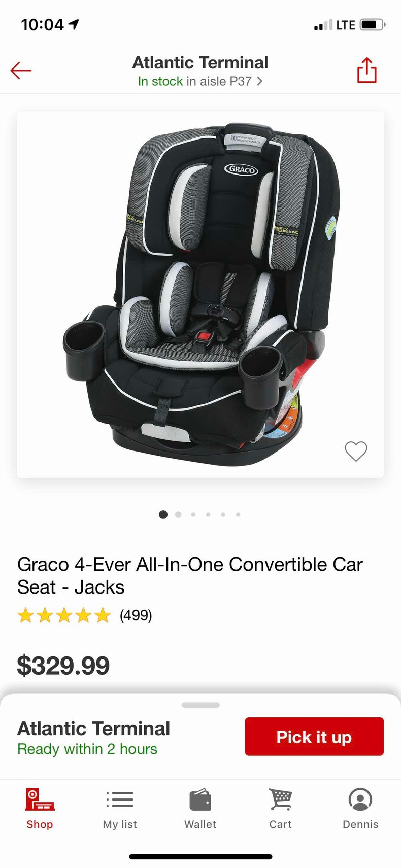
Task: Tap the Atlantic Terminal store title
Action: pos(201,62)
